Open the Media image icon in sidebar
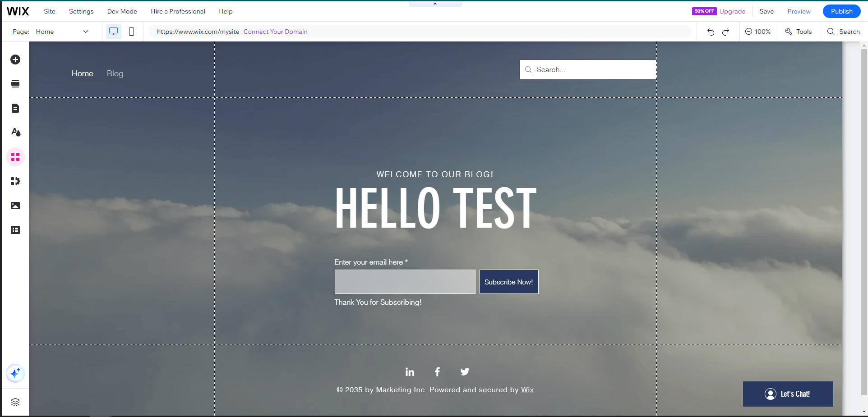This screenshot has width=868, height=417. tap(15, 206)
